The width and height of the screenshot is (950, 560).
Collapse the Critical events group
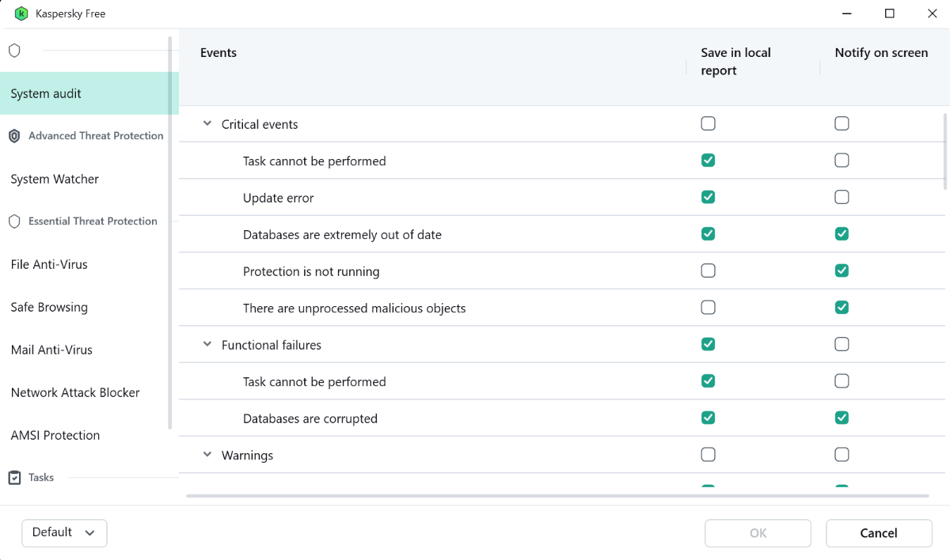(207, 123)
